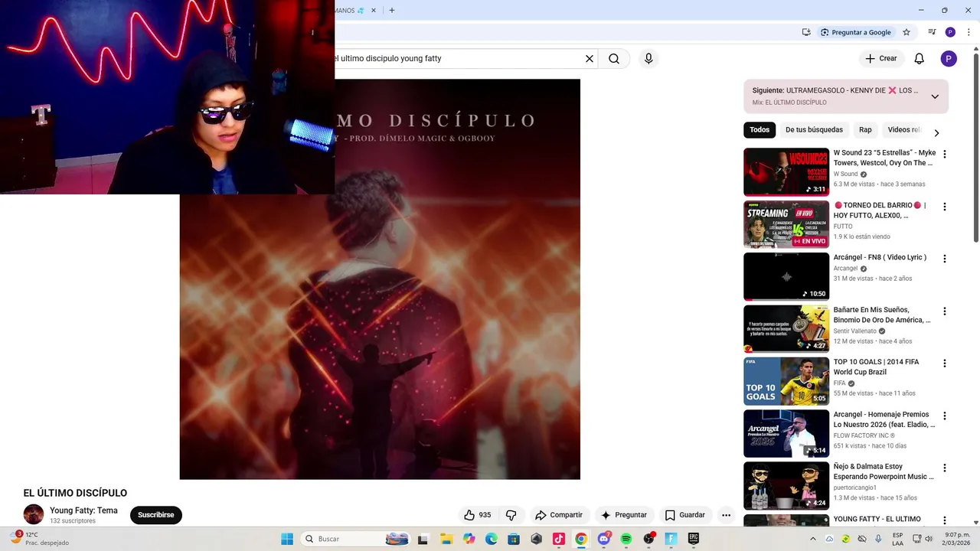Open Ñejo & Dalmata Estoy Esperando thumbnail
Image resolution: width=980 pixels, height=551 pixels.
[786, 486]
